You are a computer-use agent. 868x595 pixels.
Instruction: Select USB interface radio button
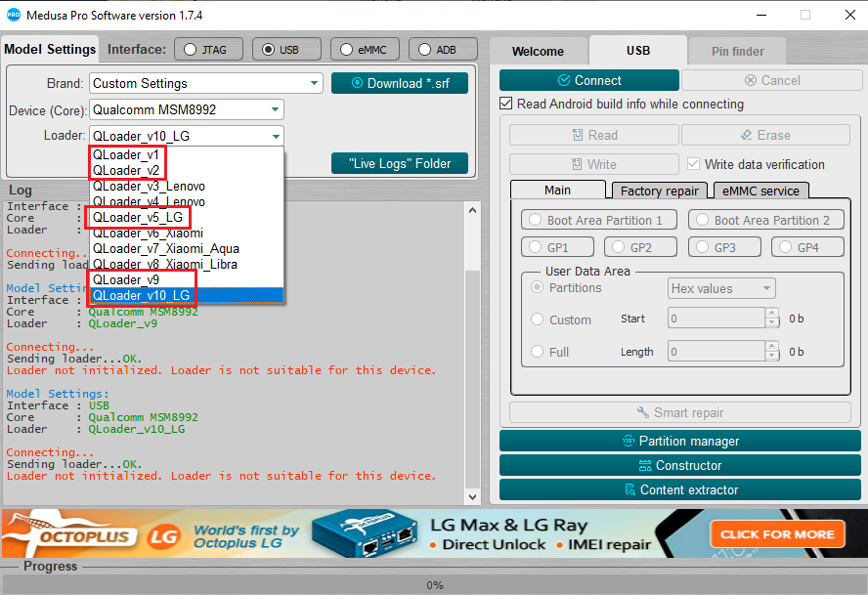268,49
